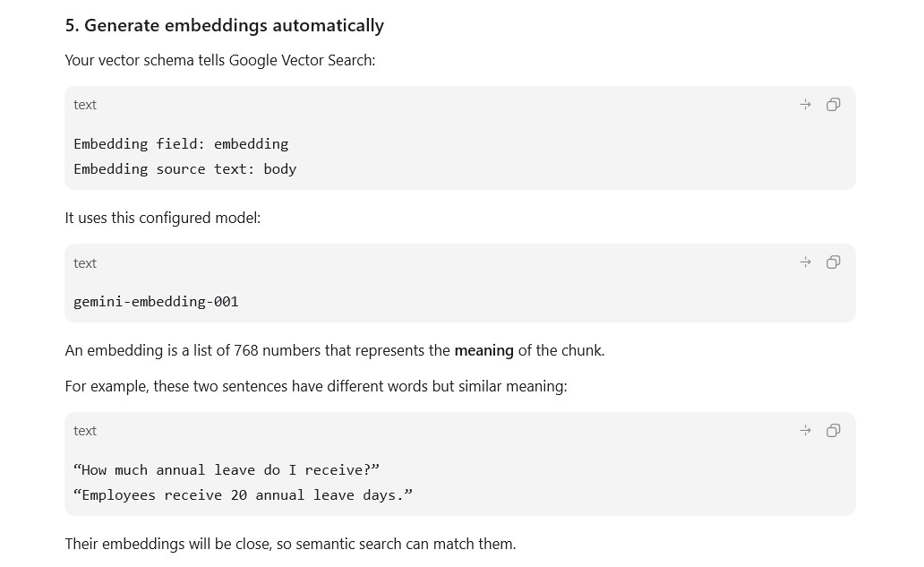Click the 'Embedding field: embedding' code line
Image resolution: width=924 pixels, height=567 pixels.
point(181,144)
